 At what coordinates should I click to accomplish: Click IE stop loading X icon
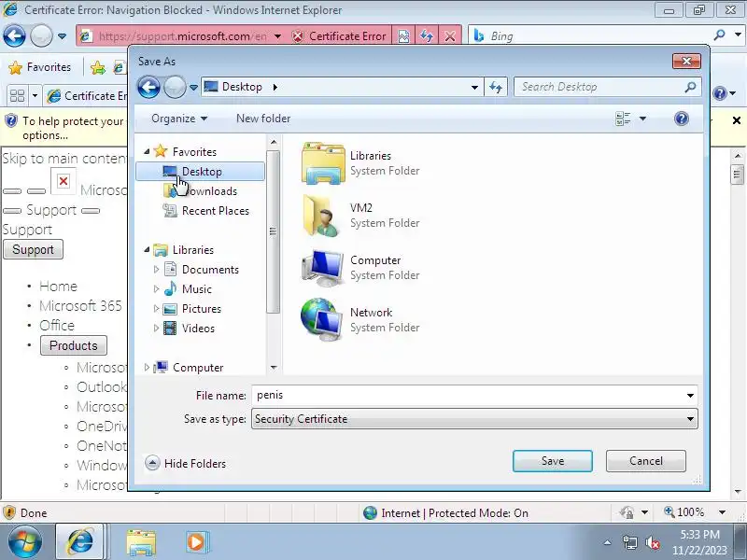pos(450,36)
